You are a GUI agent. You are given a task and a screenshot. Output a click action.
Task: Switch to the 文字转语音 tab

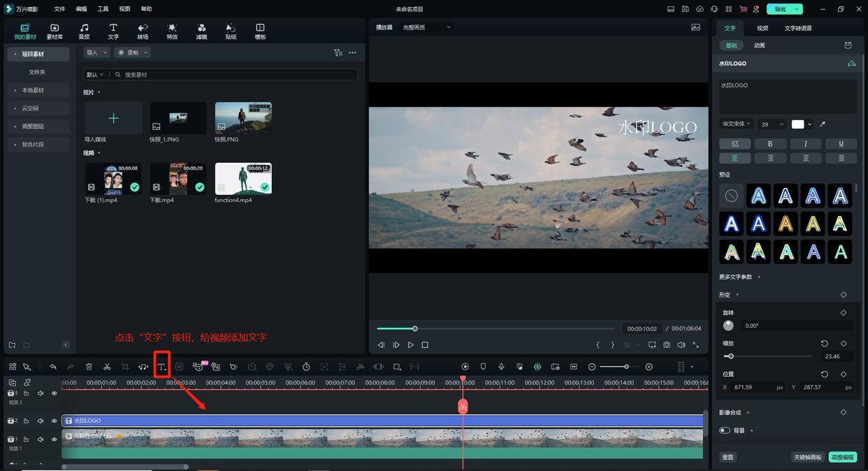click(798, 29)
